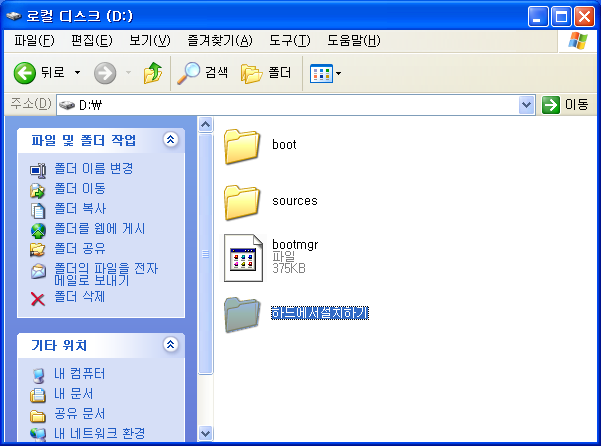The width and height of the screenshot is (601, 446).
Task: Select the boot folder icon
Action: click(x=242, y=147)
